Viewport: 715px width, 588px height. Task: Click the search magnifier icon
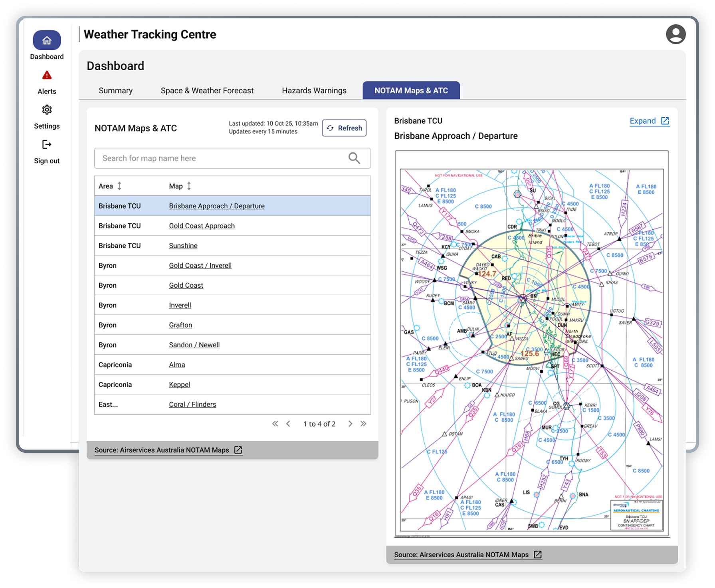click(x=354, y=158)
